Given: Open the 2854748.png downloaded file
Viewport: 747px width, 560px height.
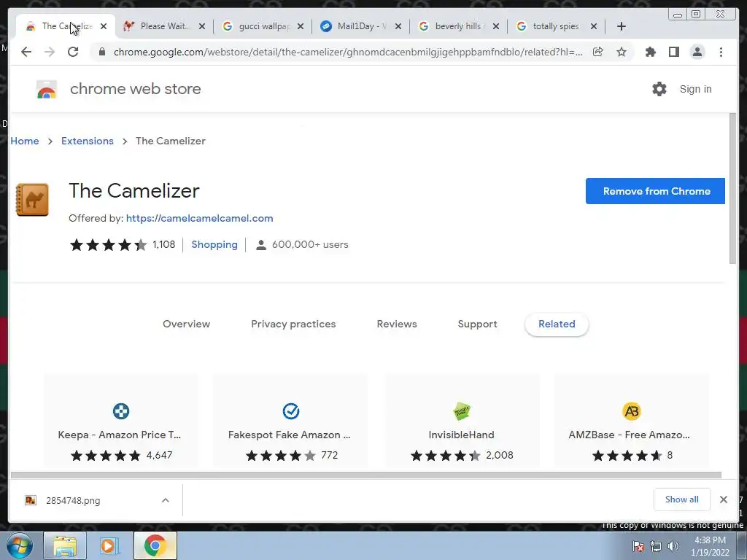Looking at the screenshot, I should [x=73, y=500].
